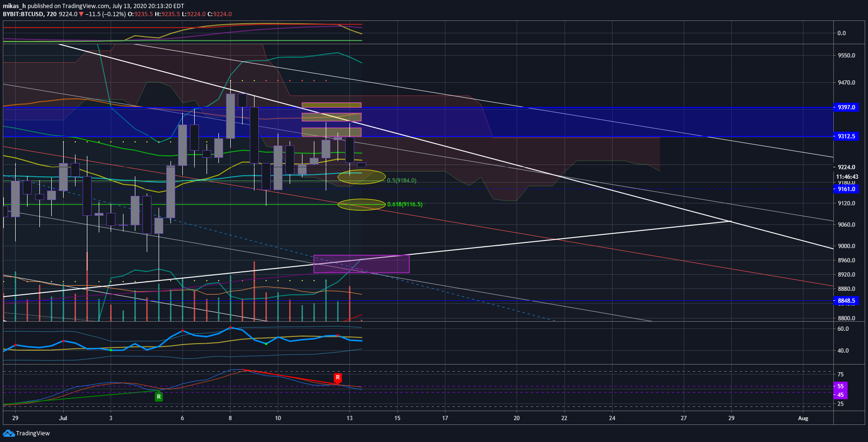
Task: Click the 27 date label on time axis
Action: [x=684, y=418]
